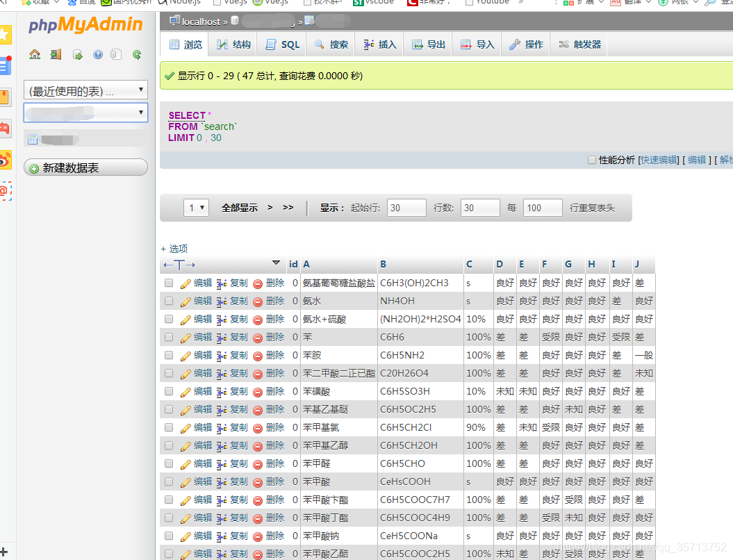This screenshot has height=560, width=733.
Task: Click the green plus icon of 新建数据表
Action: click(34, 168)
